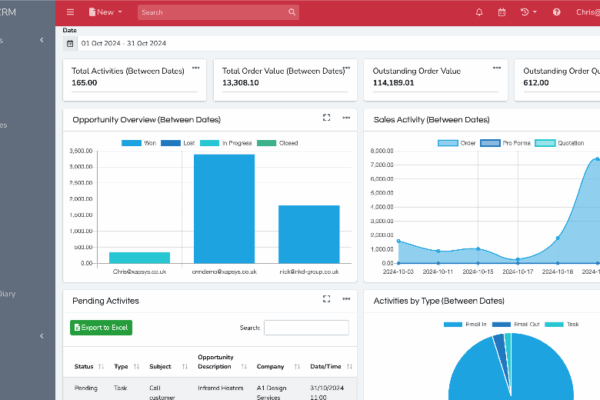Sort table by Subject column
Screen dimensions: 600x400
(x=168, y=366)
